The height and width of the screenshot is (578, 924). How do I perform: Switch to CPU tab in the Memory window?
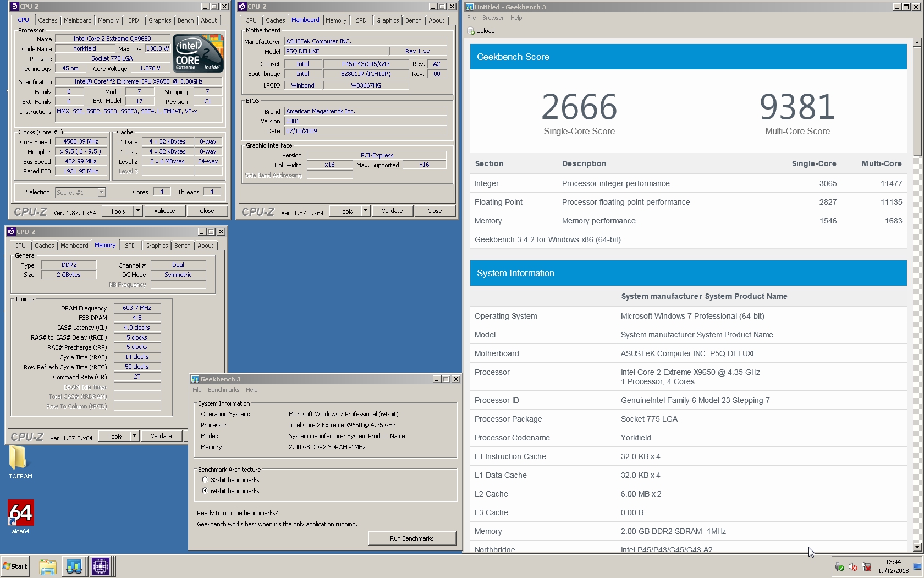[x=20, y=246]
